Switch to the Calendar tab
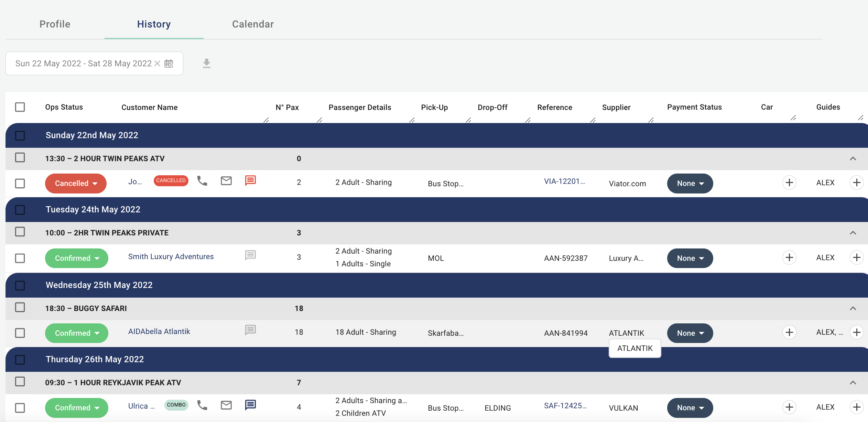The image size is (868, 422). [x=253, y=24]
